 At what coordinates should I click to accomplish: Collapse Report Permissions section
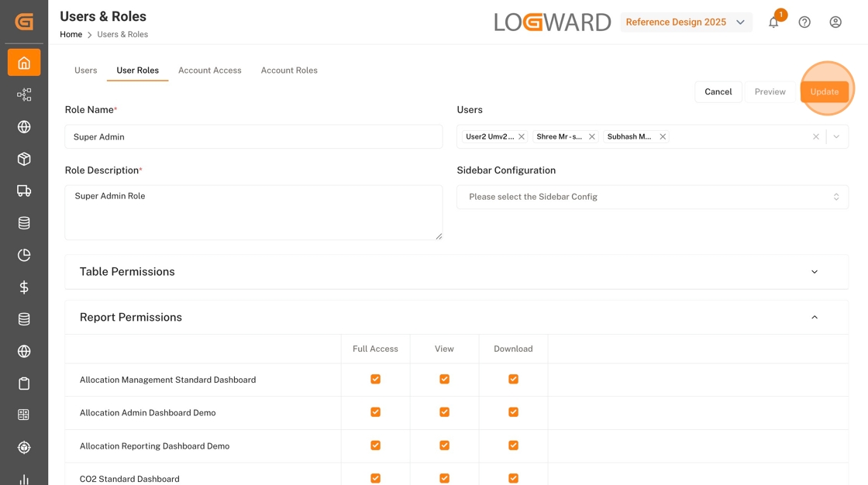456,317
